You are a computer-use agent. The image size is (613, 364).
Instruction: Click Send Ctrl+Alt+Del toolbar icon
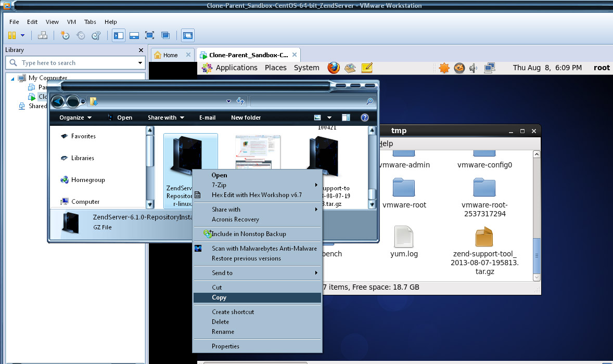click(x=43, y=35)
